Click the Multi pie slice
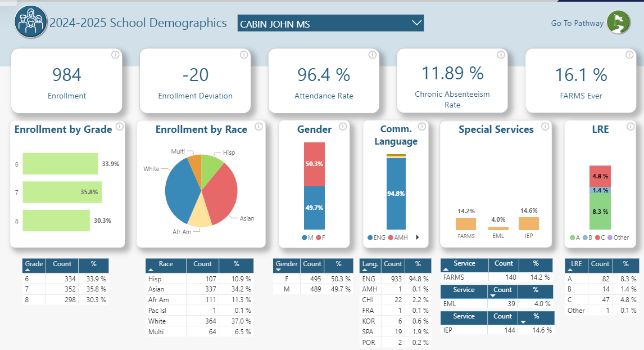 pos(196,166)
